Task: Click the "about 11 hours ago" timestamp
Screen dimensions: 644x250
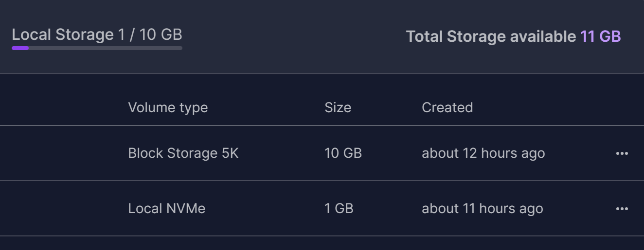Action: [482, 209]
